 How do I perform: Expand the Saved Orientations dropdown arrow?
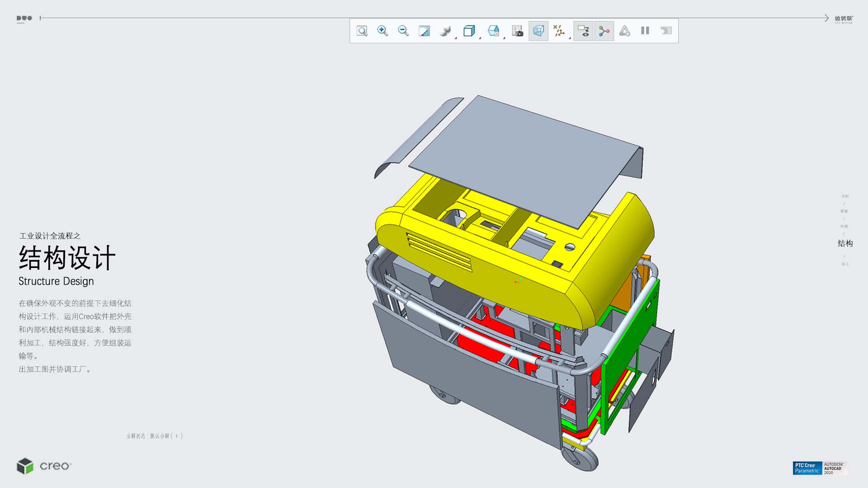[x=504, y=38]
